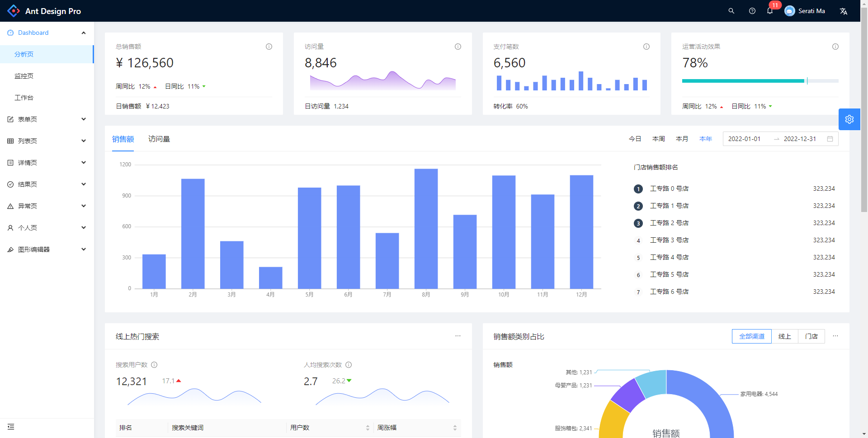Image resolution: width=868 pixels, height=438 pixels.
Task: Click the info icon on 运营活动效果 card
Action: click(835, 47)
